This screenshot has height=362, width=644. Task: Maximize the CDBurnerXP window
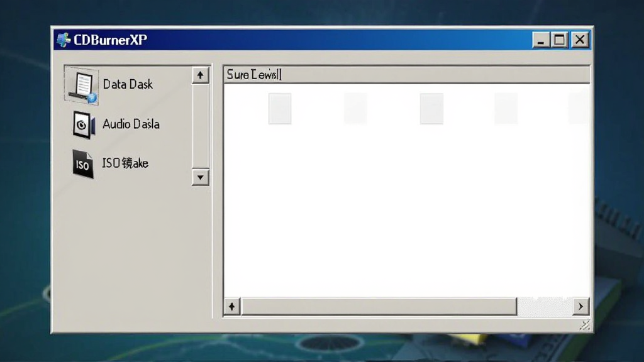coord(559,40)
